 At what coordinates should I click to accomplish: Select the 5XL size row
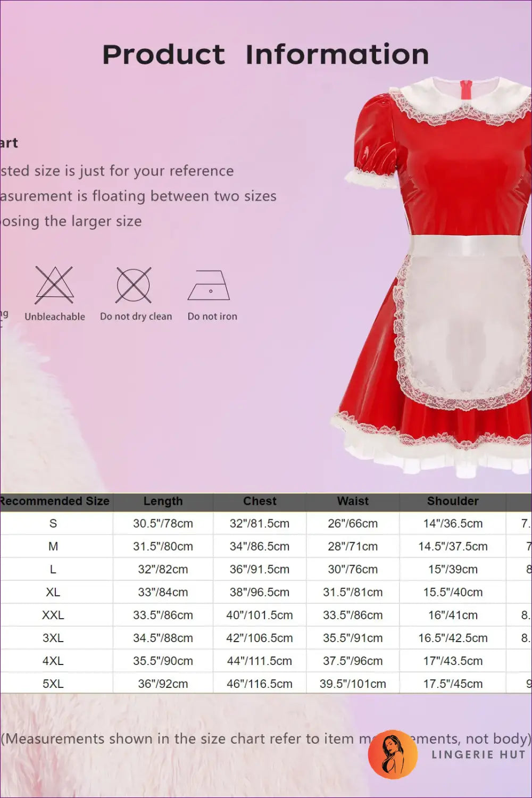tap(53, 683)
